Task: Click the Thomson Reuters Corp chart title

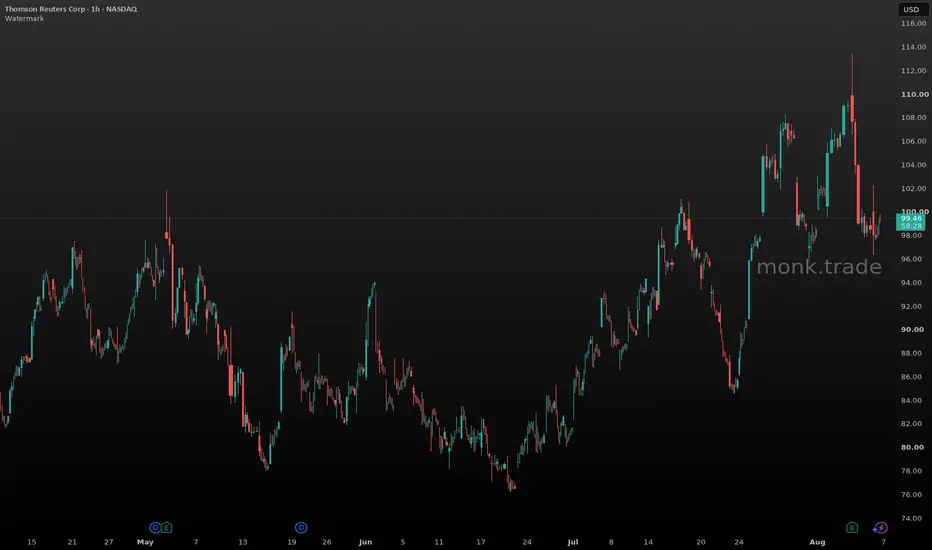Action: tap(71, 9)
